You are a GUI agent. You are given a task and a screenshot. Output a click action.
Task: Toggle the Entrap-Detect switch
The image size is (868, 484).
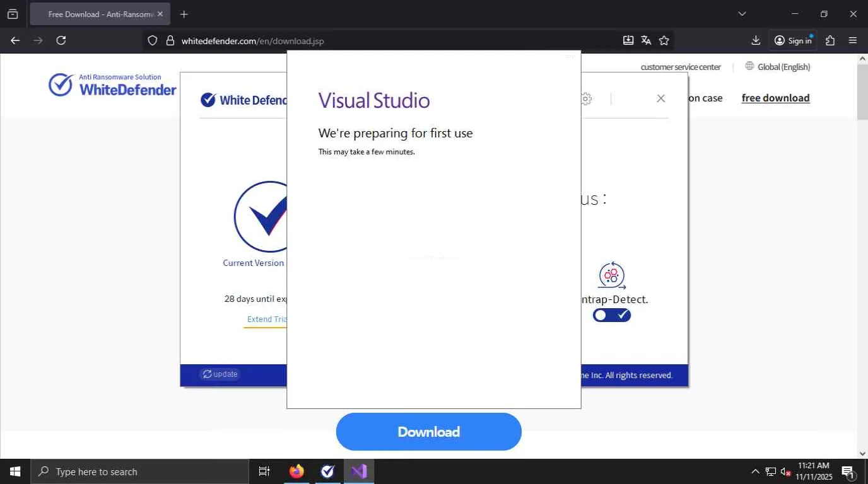click(x=612, y=315)
